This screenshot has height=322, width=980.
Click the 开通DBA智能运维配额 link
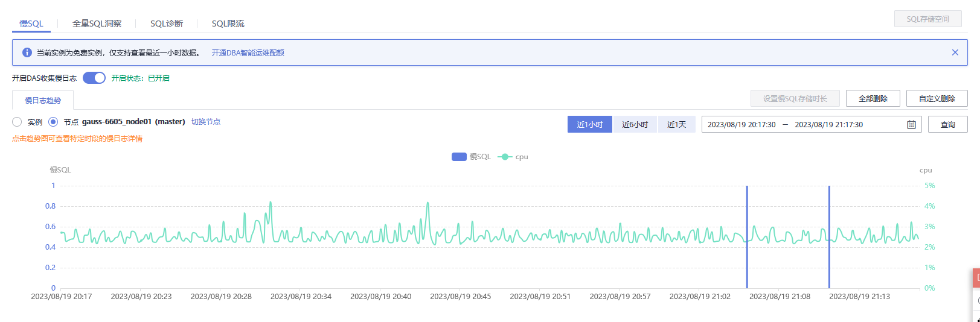[x=248, y=53]
